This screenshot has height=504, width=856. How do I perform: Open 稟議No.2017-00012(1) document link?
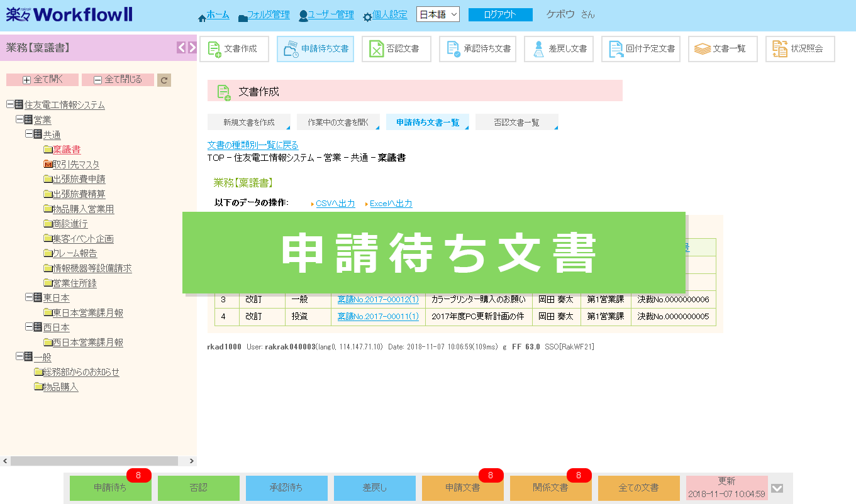378,299
